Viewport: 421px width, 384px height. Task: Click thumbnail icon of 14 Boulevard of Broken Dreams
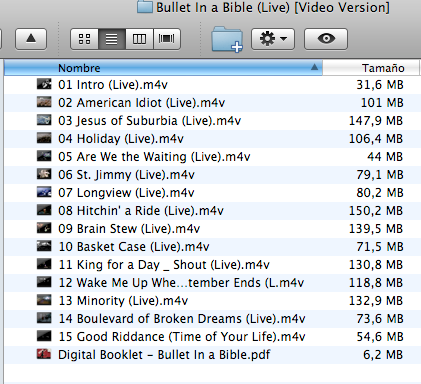pyautogui.click(x=44, y=318)
